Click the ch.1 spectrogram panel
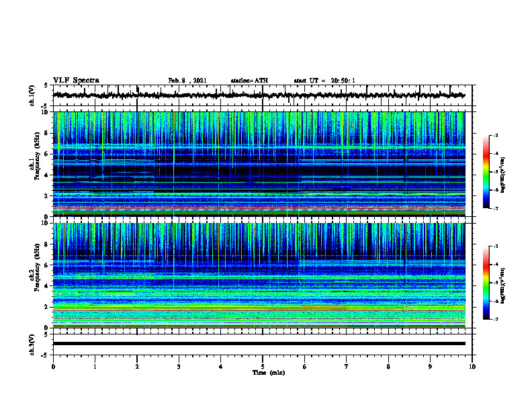The height and width of the screenshot is (411, 532). click(259, 164)
